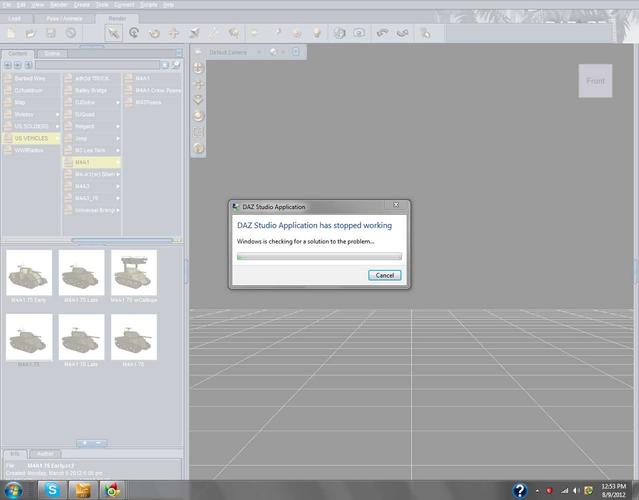Image resolution: width=639 pixels, height=500 pixels.
Task: Select the highlighted Node Selection arrow tool
Action: pos(113,33)
